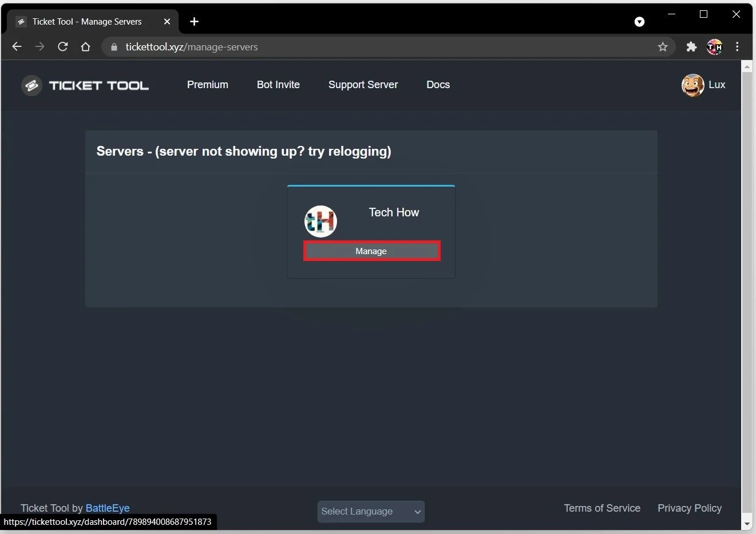Open the Bot Invite menu item
The image size is (756, 534).
pos(278,85)
